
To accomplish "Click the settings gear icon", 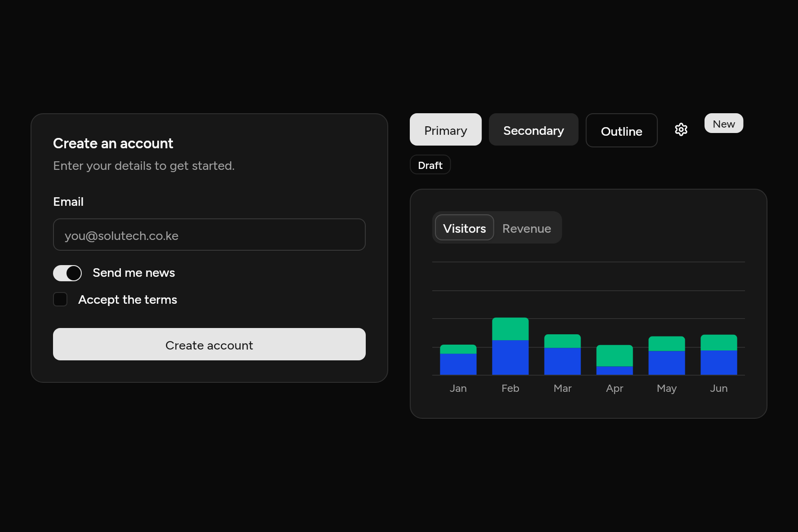I will [x=681, y=130].
